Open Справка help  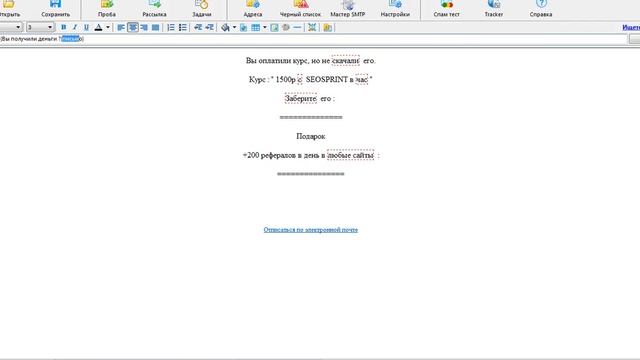[541, 9]
